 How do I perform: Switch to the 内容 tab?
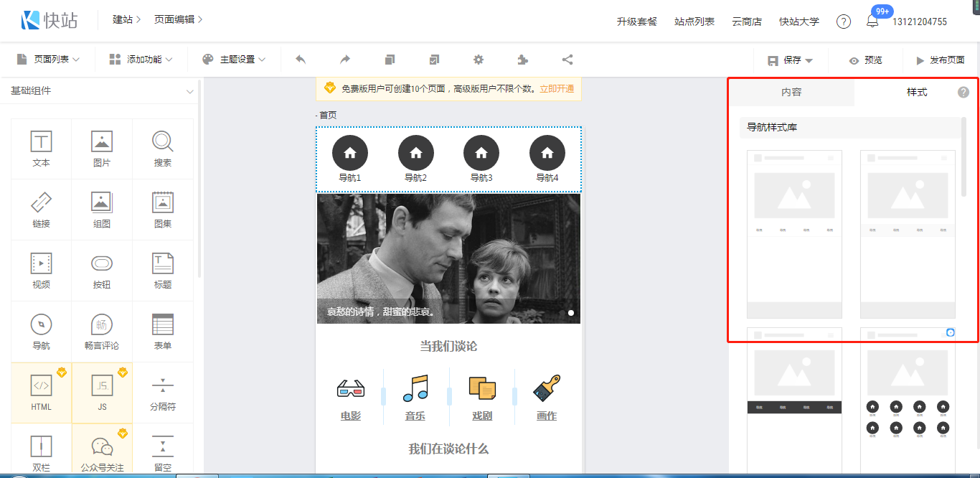(x=791, y=92)
